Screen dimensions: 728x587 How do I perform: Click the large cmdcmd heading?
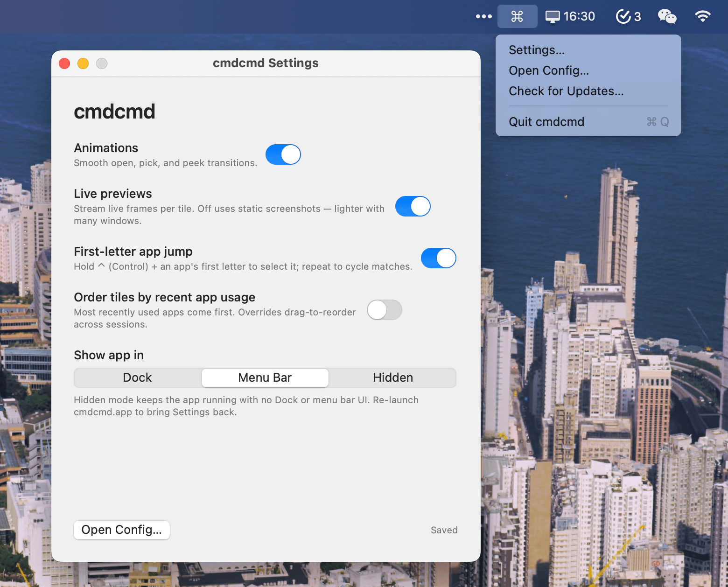tap(114, 112)
